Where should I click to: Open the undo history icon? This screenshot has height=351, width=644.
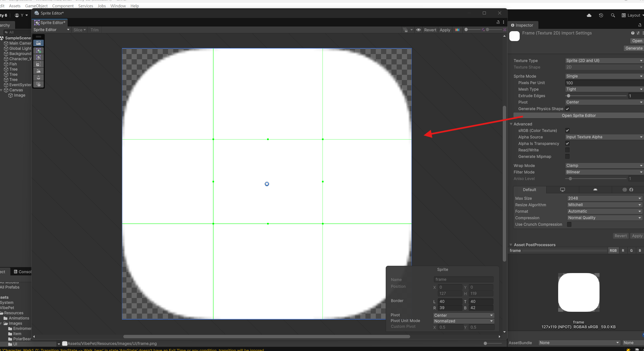[601, 15]
